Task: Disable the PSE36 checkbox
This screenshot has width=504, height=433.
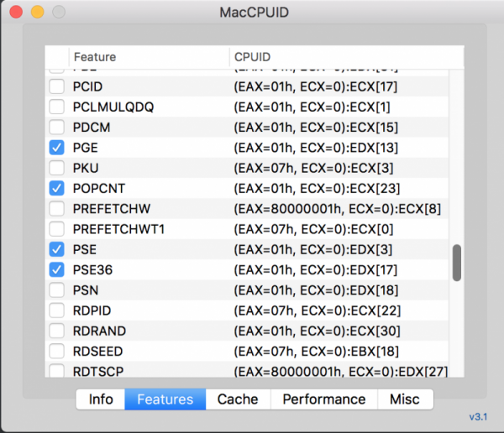Action: [x=57, y=269]
